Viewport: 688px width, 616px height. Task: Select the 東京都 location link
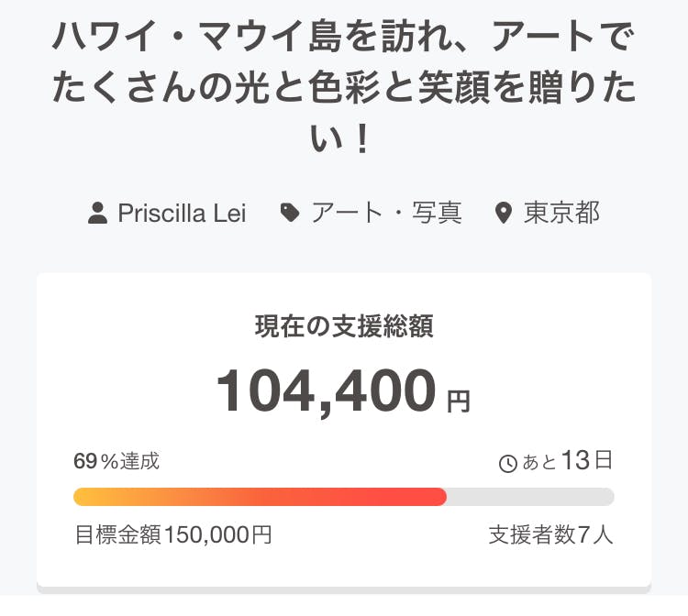(x=561, y=214)
